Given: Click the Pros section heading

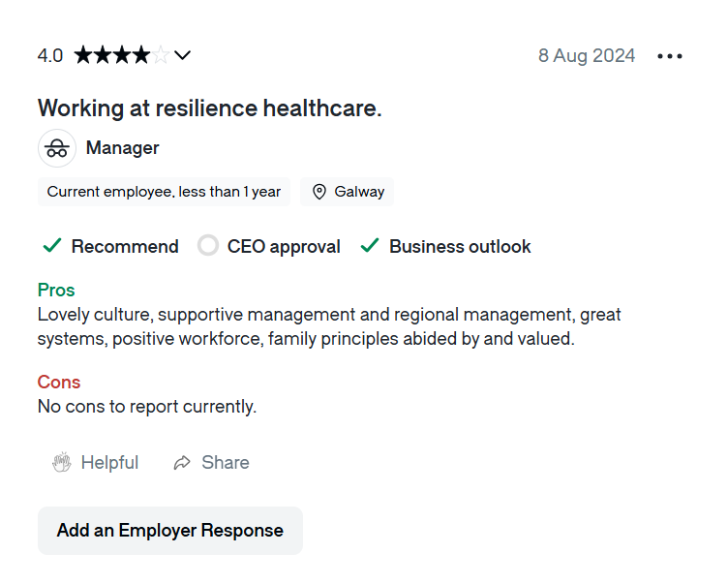Looking at the screenshot, I should click(56, 290).
